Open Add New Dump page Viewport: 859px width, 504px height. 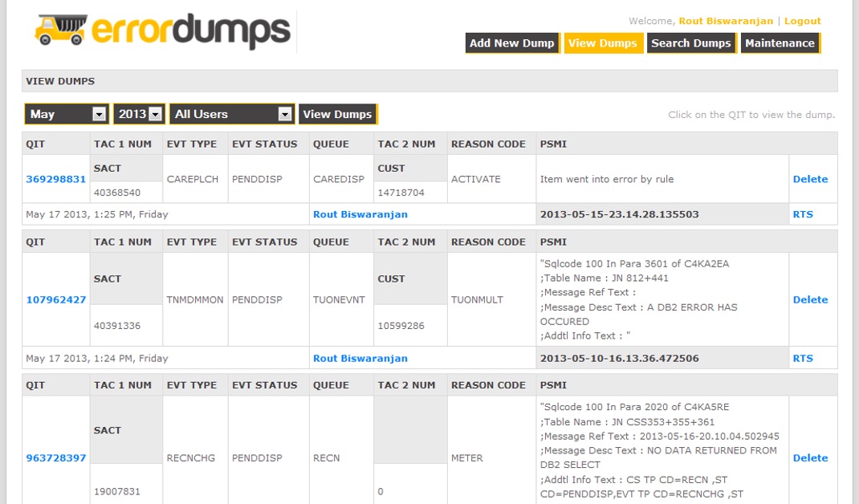[511, 43]
